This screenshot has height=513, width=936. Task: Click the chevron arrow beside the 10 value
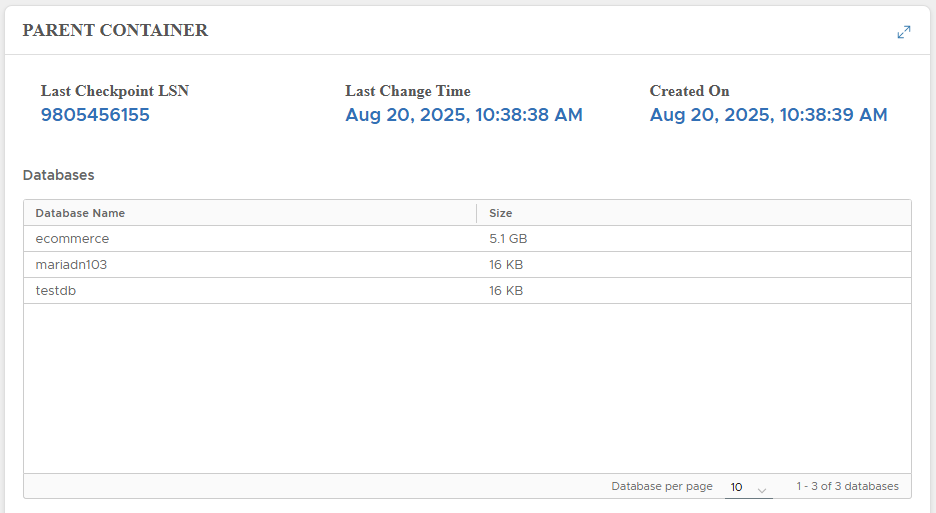pos(762,489)
